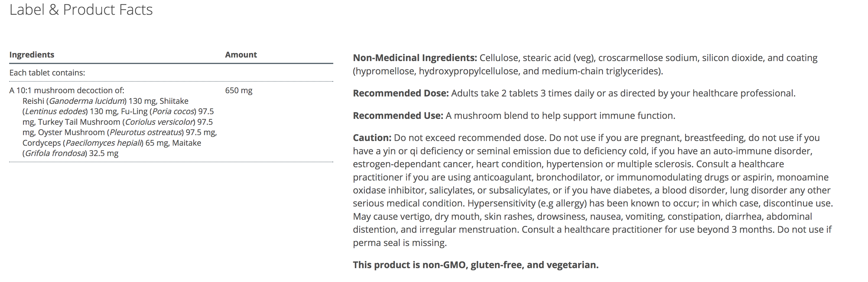Click the 'Ingredients' column header
The height and width of the screenshot is (282, 868).
coord(32,55)
